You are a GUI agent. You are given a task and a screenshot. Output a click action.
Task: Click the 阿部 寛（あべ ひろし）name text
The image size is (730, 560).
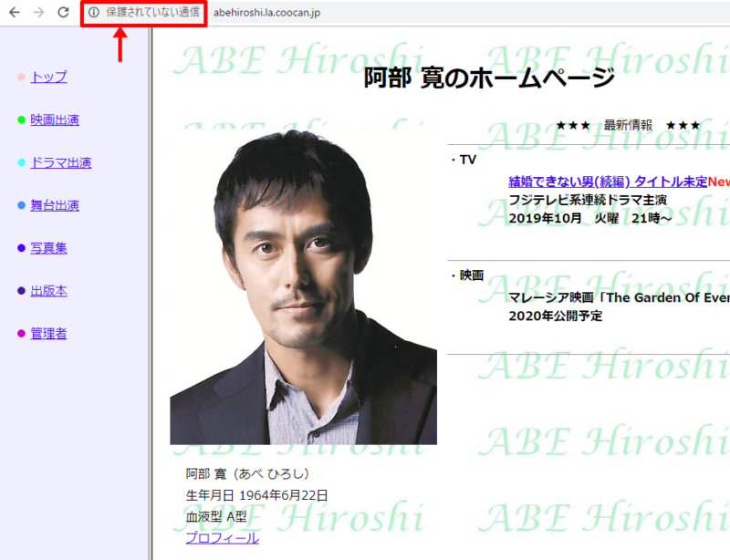[247, 474]
